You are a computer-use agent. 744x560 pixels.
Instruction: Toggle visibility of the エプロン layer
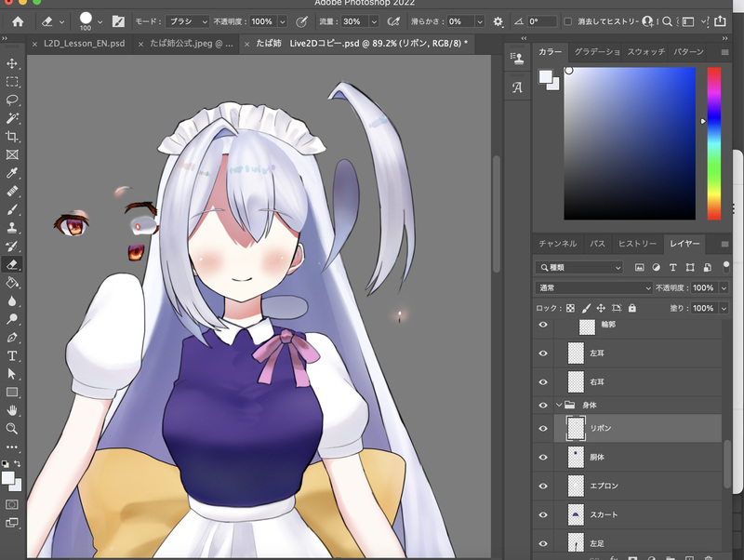coord(544,486)
